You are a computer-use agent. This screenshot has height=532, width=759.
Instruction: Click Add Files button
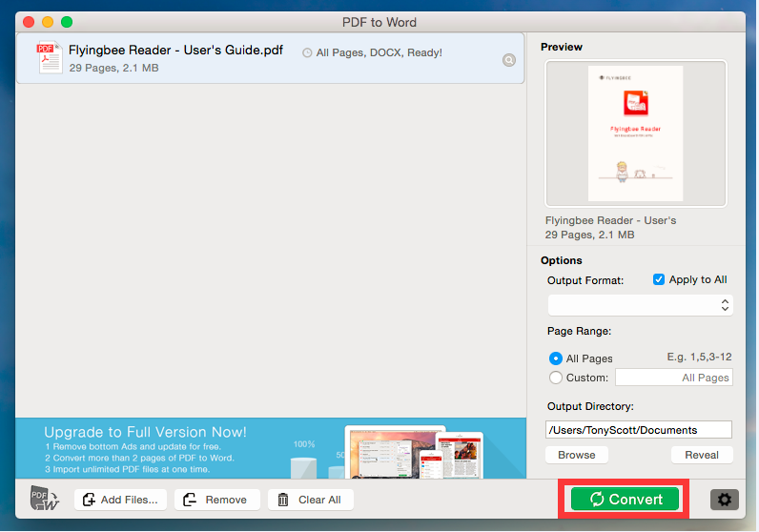click(x=120, y=500)
